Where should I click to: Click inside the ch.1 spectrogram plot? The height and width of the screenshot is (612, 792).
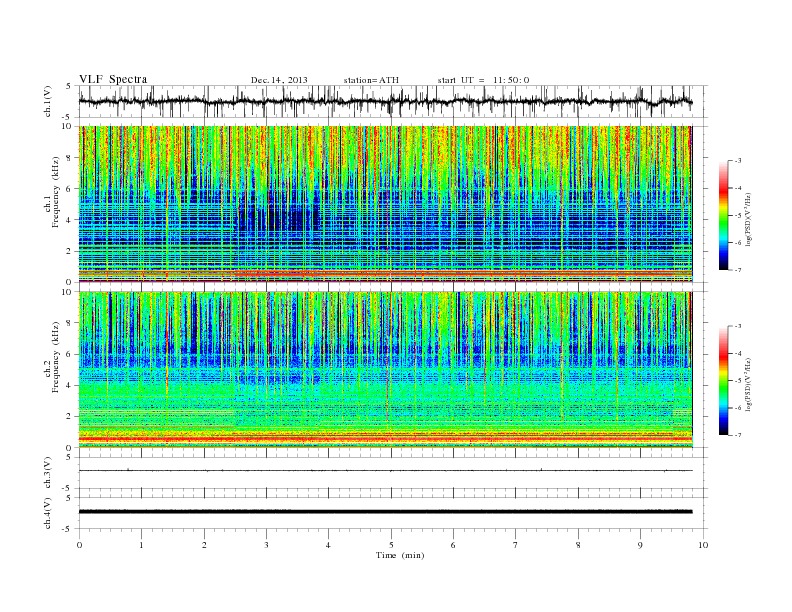(386, 204)
